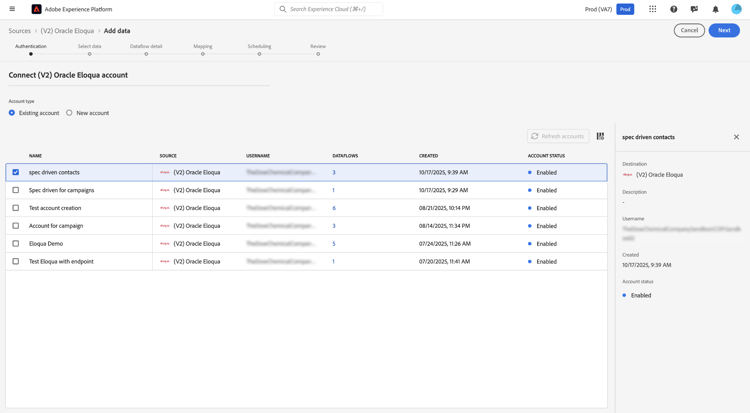Click the Next button
Image resolution: width=750 pixels, height=413 pixels.
click(724, 30)
